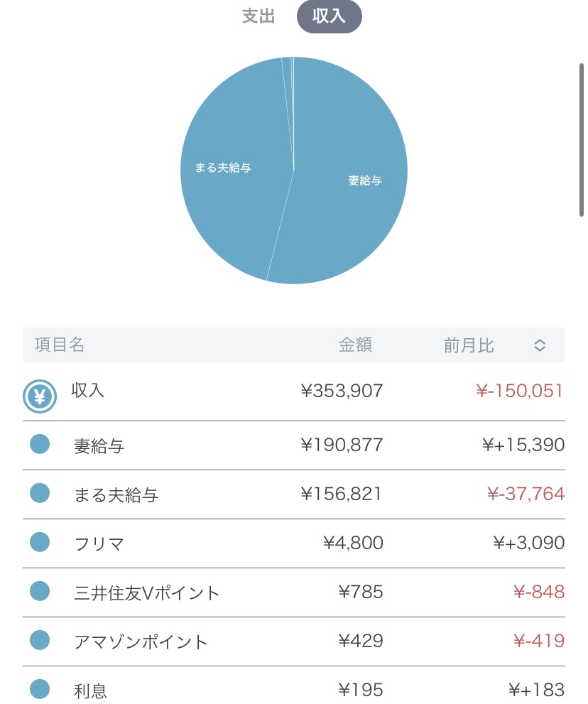The image size is (588, 704).
Task: Switch to the 支出 tab
Action: 258,17
